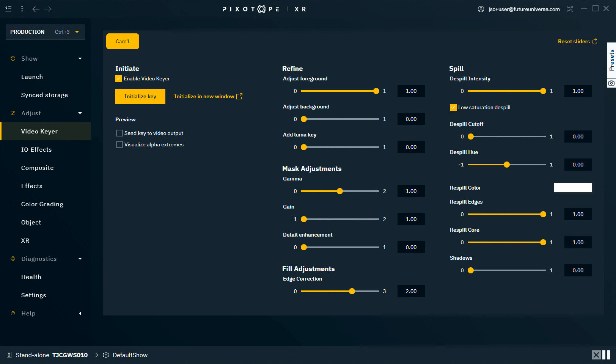Image resolution: width=616 pixels, height=364 pixels.
Task: Open the three-dot overflow menu
Action: (x=22, y=9)
